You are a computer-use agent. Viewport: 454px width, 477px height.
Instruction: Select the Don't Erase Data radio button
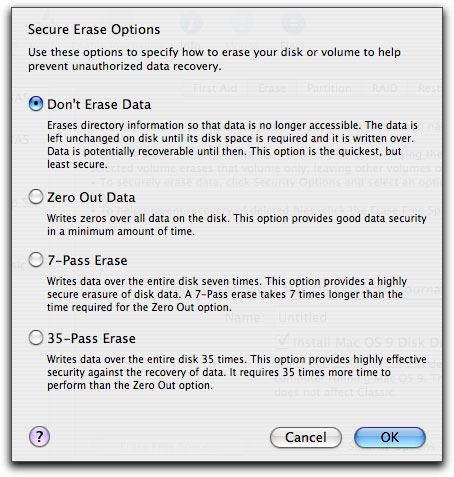36,104
